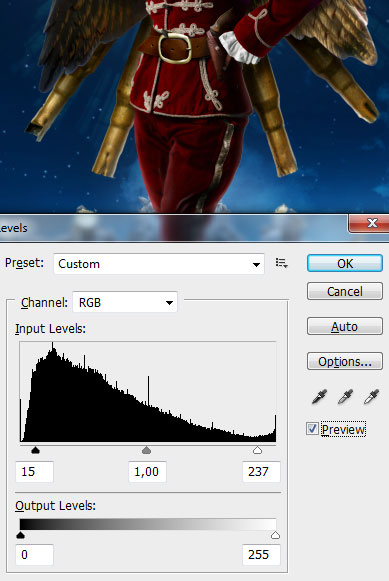Focus the input highlight field showing 237
389x581 pixels.
261,472
